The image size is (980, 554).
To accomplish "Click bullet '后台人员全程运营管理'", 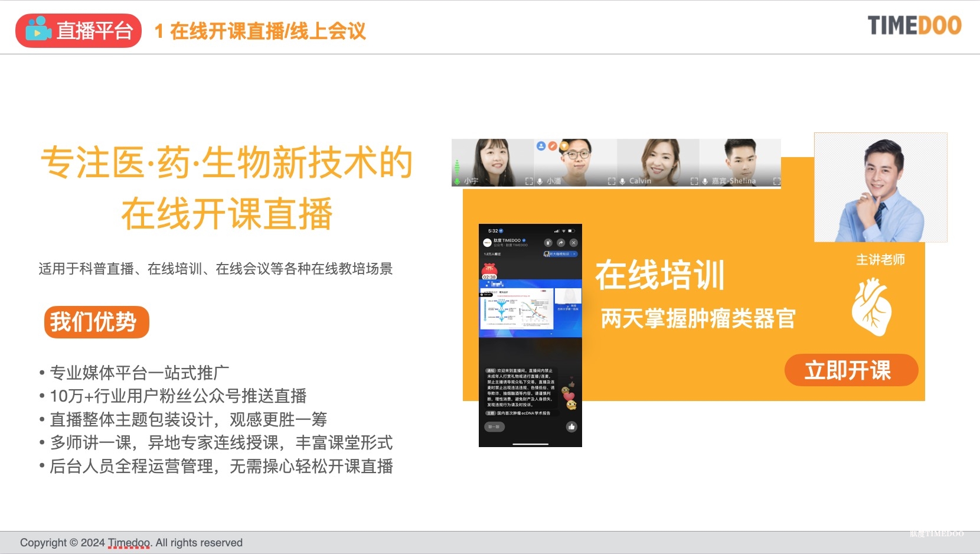I will pyautogui.click(x=132, y=466).
